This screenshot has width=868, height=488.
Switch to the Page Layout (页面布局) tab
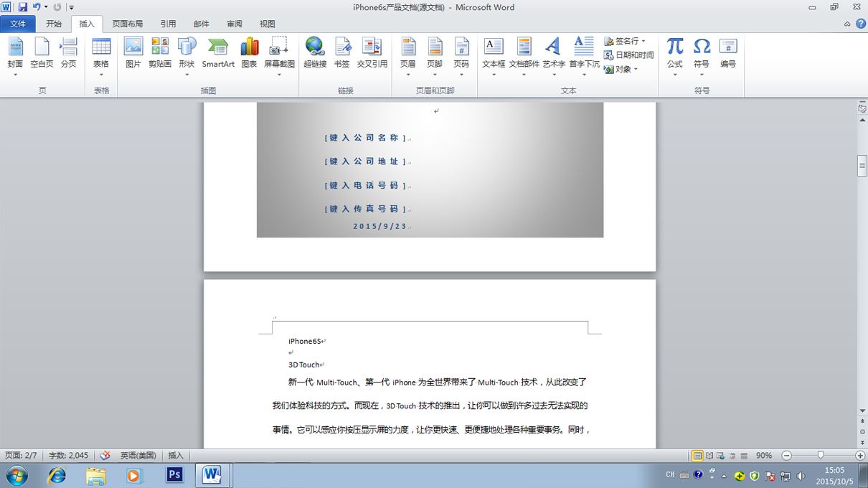click(x=128, y=24)
